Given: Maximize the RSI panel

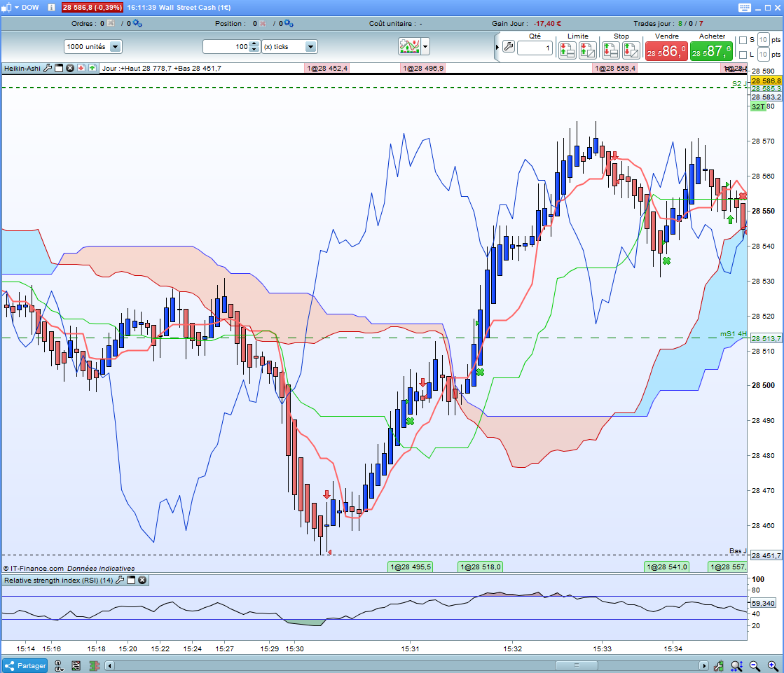Looking at the screenshot, I should click(131, 580).
